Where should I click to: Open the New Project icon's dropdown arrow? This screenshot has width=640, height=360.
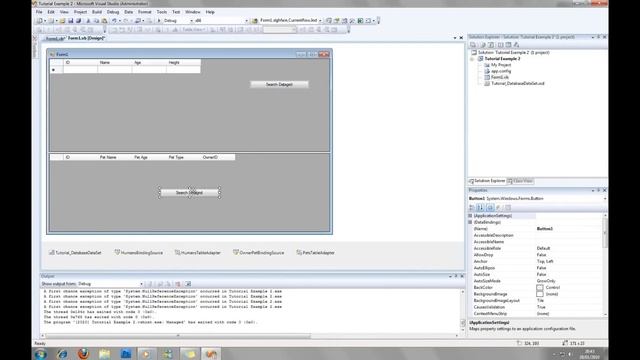[45, 20]
